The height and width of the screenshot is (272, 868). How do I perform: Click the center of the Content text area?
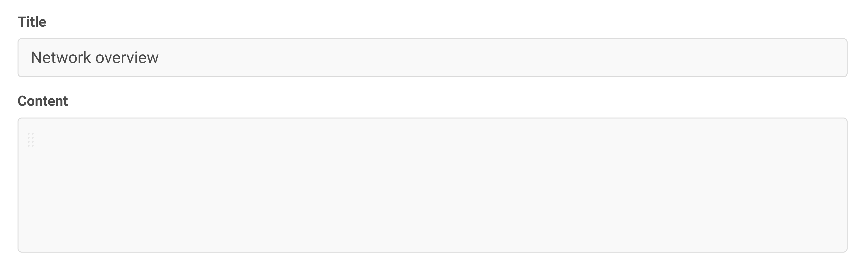pyautogui.click(x=432, y=185)
